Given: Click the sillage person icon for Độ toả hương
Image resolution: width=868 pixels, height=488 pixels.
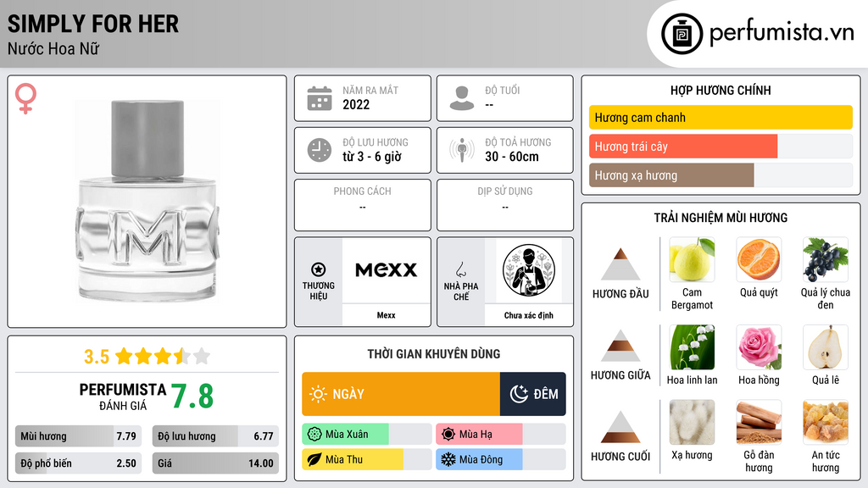Looking at the screenshot, I should pyautogui.click(x=462, y=150).
